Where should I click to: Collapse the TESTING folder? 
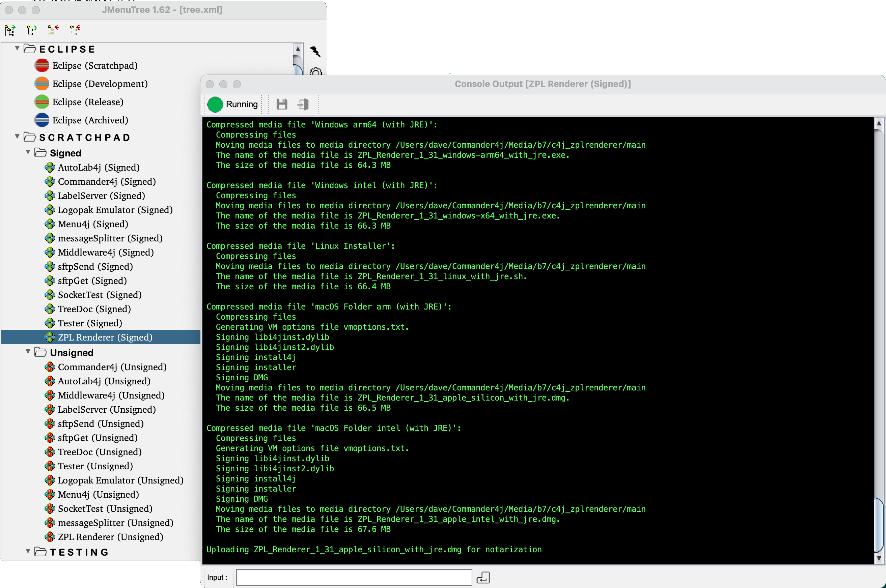28,551
